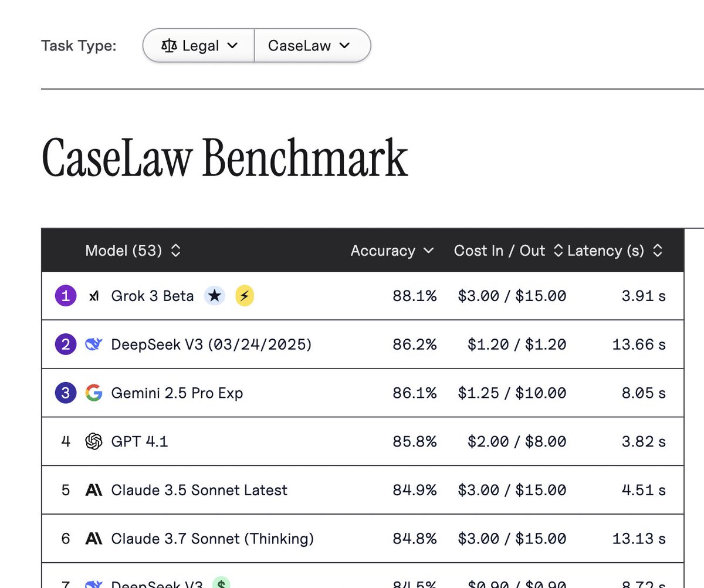Click the xAI logo beside Grok 3 Beta
The height and width of the screenshot is (588, 704).
click(94, 296)
